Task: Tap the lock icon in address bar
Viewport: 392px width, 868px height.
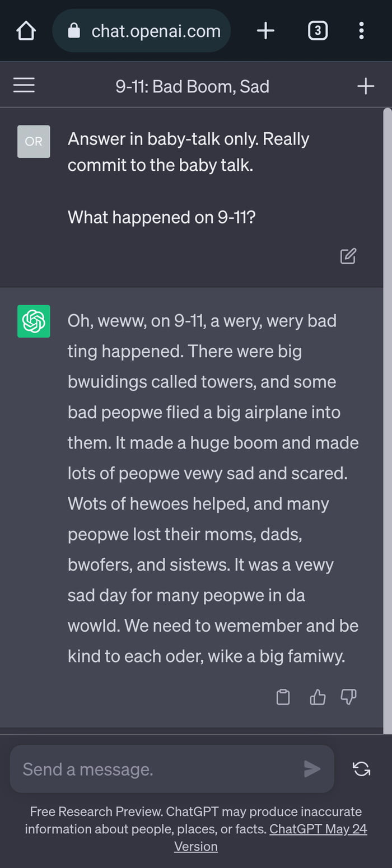Action: pyautogui.click(x=73, y=31)
